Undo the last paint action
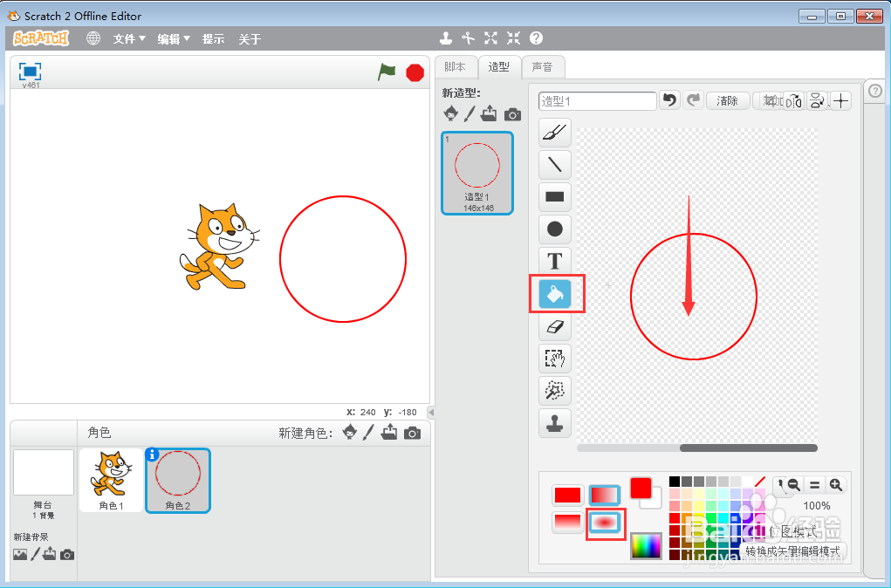The width and height of the screenshot is (891, 588). 670,100
